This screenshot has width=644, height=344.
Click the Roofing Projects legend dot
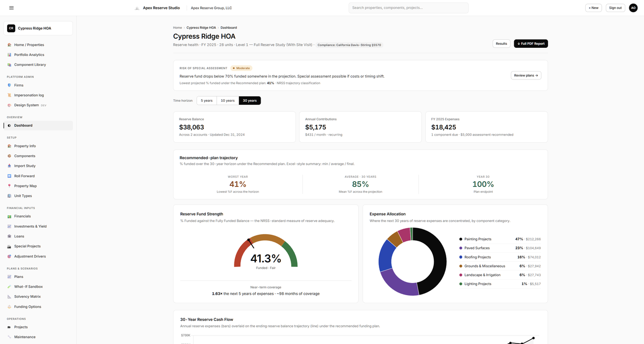[461, 257]
